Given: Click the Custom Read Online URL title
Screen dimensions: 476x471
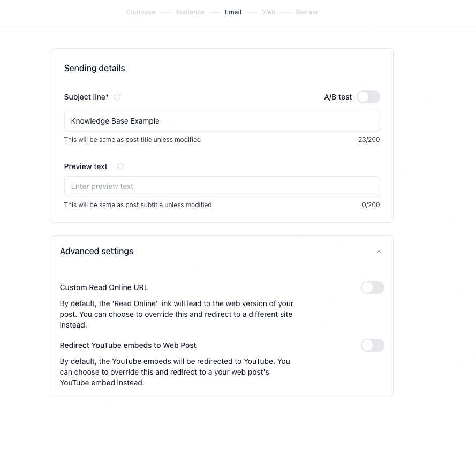Looking at the screenshot, I should click(x=104, y=287).
